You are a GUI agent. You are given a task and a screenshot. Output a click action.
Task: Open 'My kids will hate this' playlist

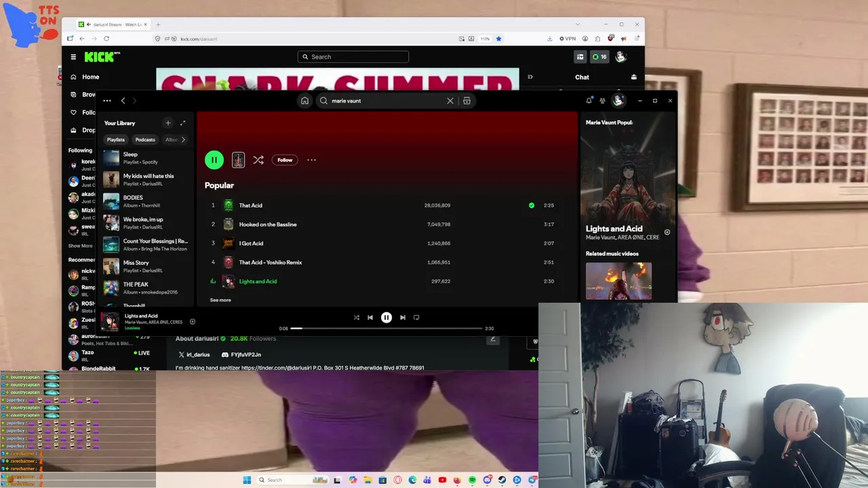point(147,180)
